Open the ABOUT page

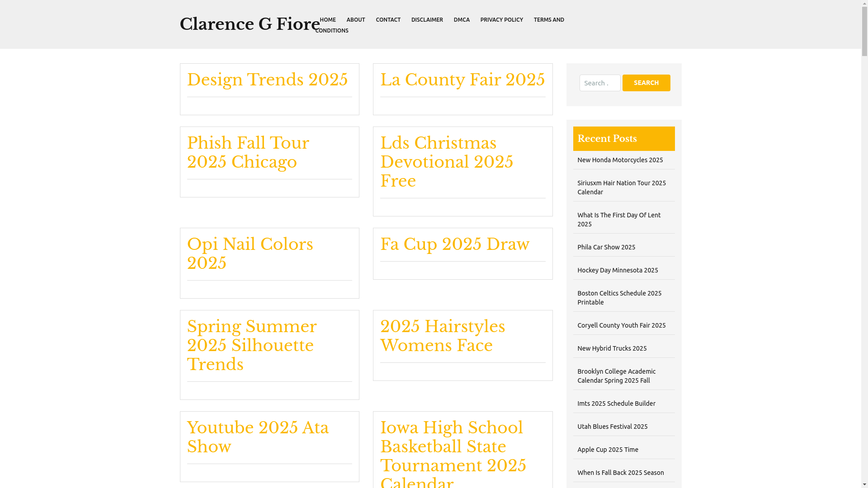click(356, 20)
